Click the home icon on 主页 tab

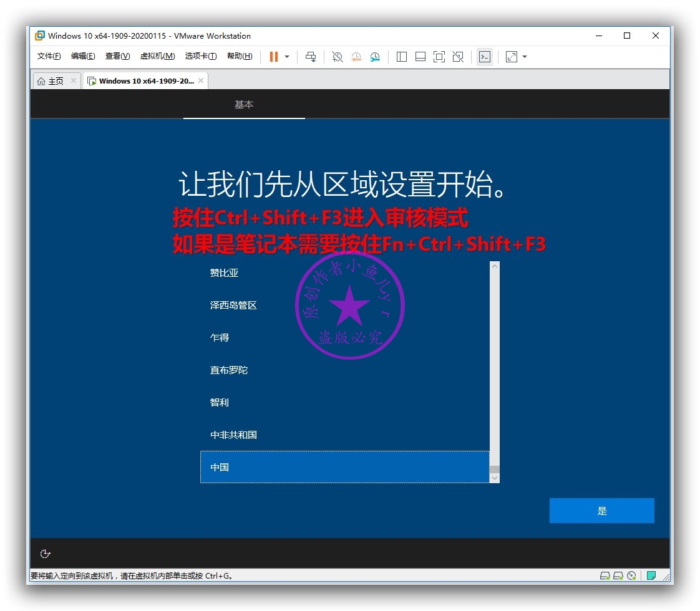(41, 81)
